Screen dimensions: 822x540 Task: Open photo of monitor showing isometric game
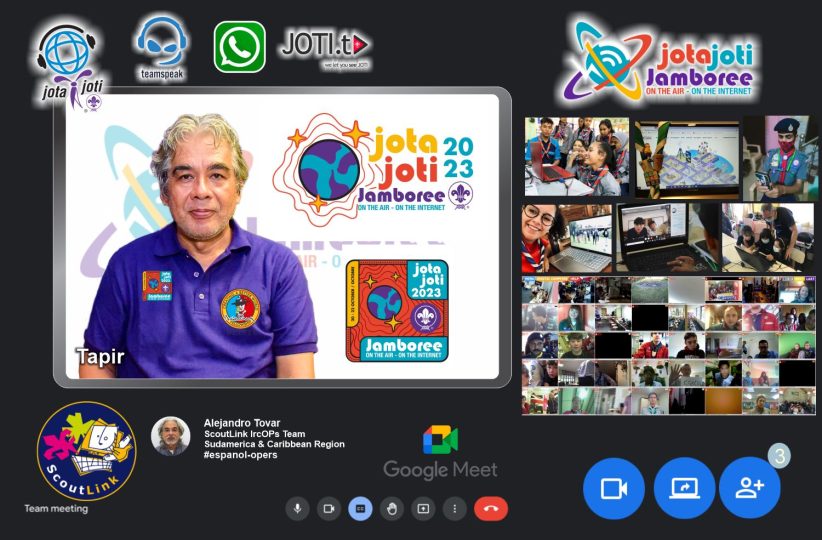coord(687,160)
